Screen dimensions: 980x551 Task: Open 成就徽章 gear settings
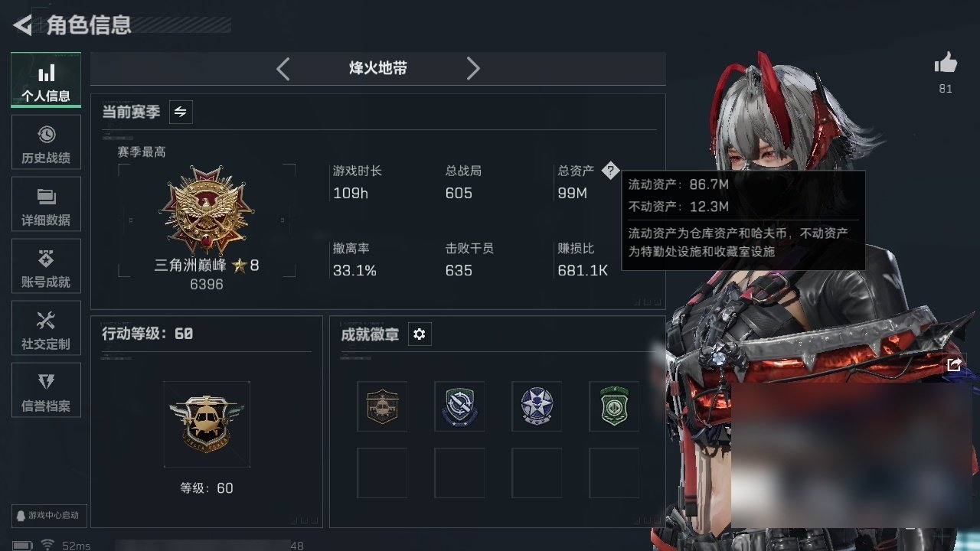pos(420,334)
